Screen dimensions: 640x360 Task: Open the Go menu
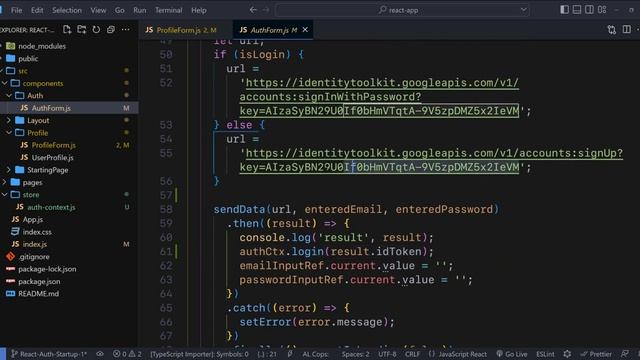coord(120,10)
